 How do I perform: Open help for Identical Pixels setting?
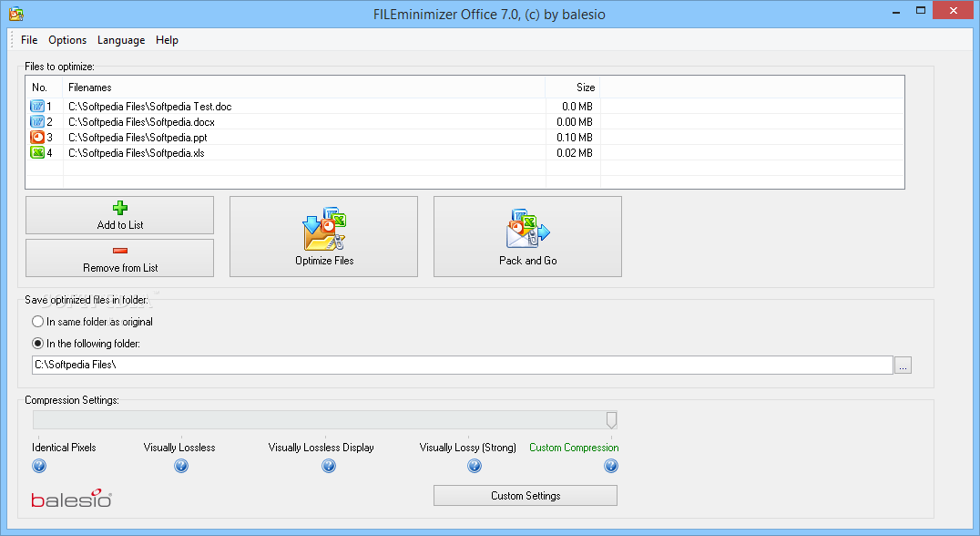click(x=39, y=466)
